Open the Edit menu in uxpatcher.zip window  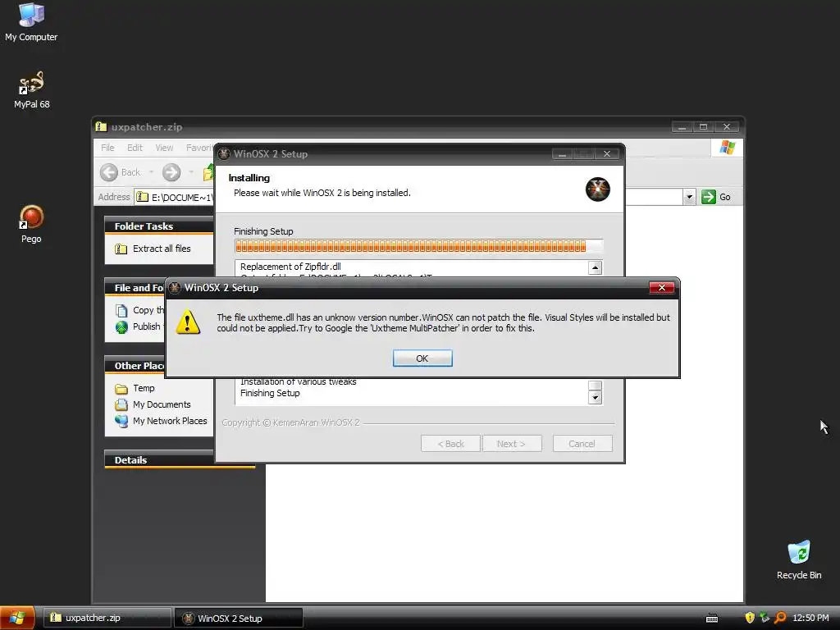(x=135, y=148)
